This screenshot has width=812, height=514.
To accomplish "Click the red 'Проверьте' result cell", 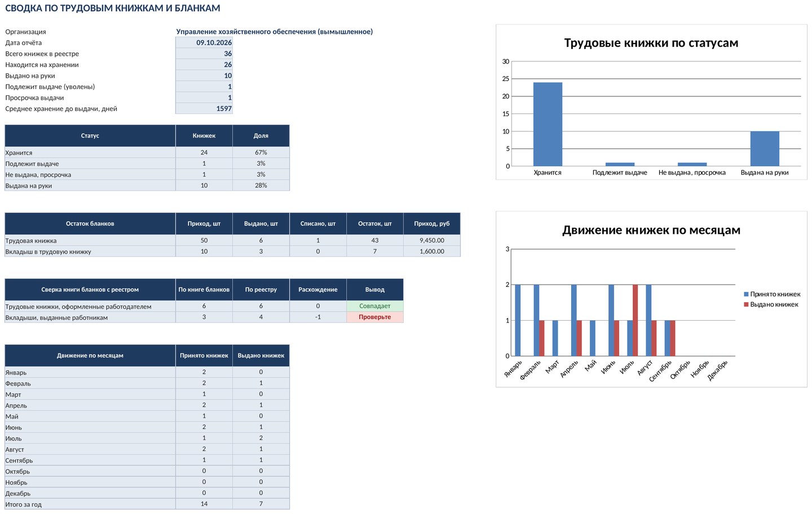I will tap(375, 317).
